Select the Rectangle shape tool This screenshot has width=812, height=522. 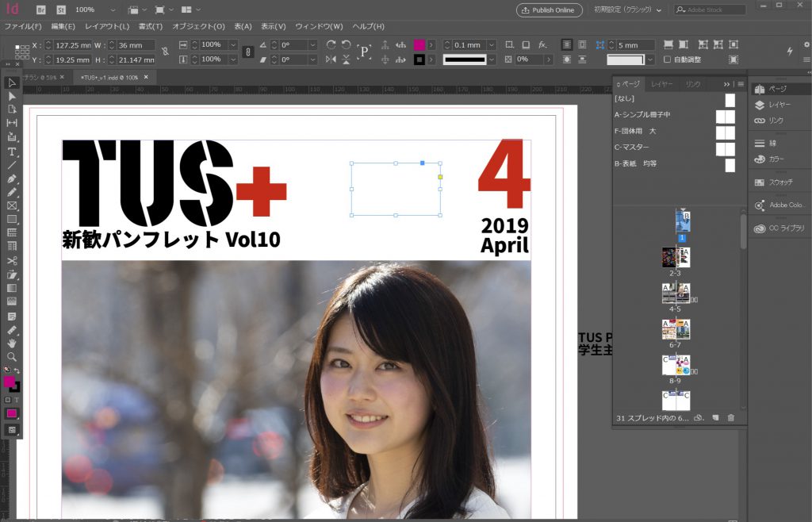11,219
